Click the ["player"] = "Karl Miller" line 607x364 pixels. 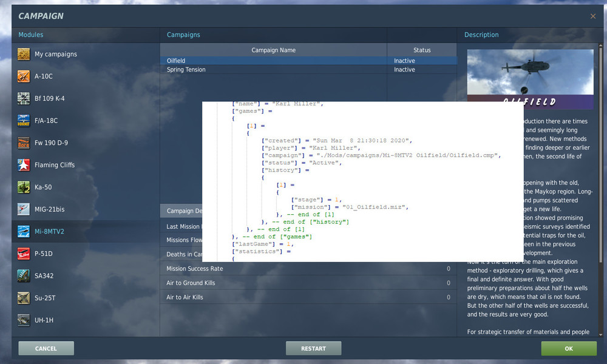[311, 148]
